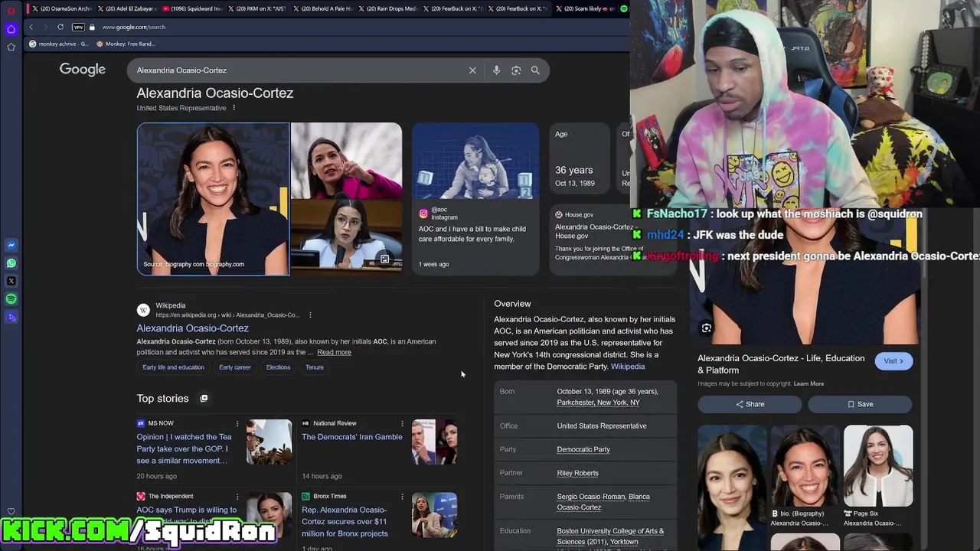The image size is (980, 551).
Task: Switch to the Squidward YouTube tab
Action: point(192,8)
